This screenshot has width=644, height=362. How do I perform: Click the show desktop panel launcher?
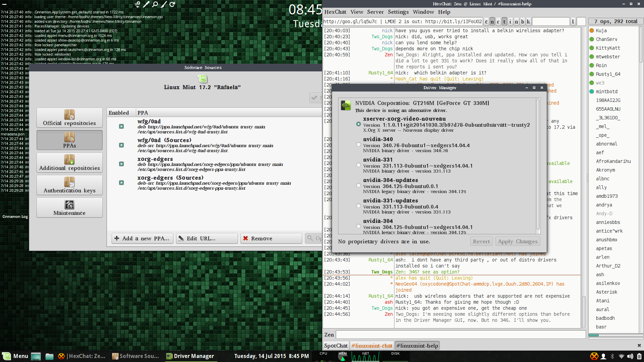[36, 356]
